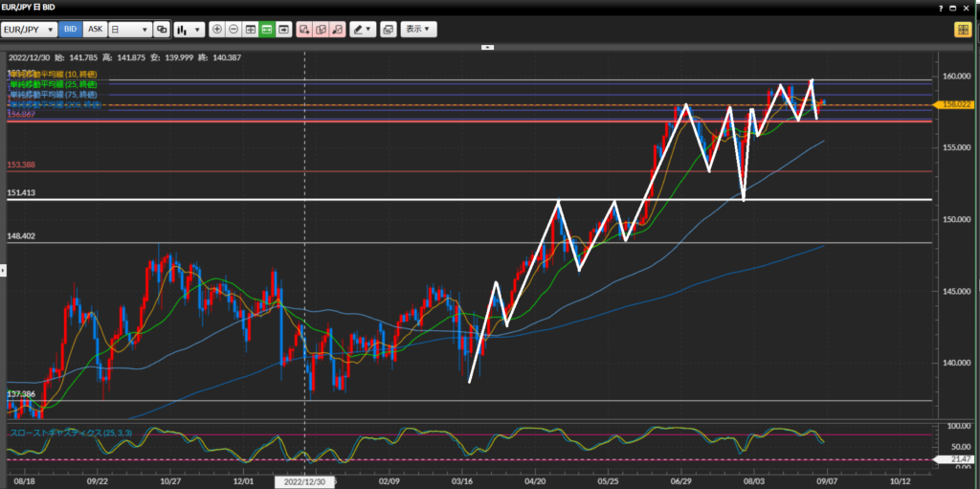Open the 日 timeframe dropdown

click(x=129, y=30)
